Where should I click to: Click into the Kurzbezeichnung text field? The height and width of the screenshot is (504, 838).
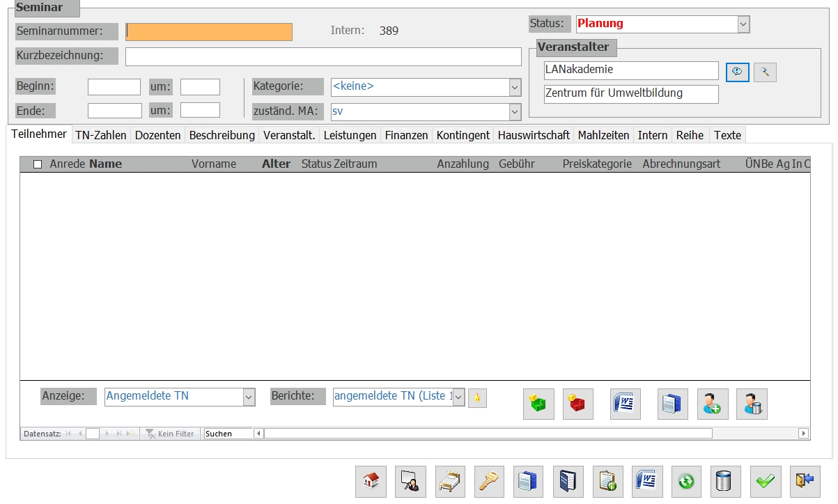pyautogui.click(x=323, y=56)
